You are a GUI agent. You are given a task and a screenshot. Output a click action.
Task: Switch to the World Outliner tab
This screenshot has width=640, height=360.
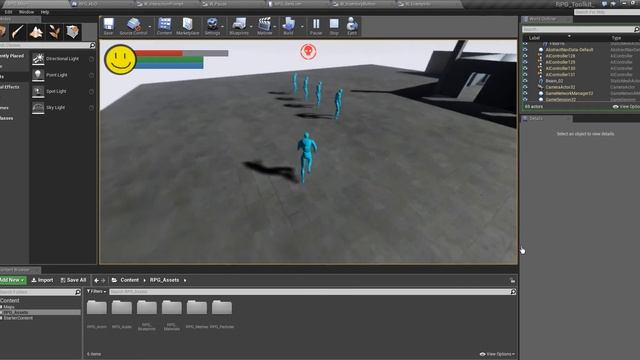pyautogui.click(x=546, y=19)
